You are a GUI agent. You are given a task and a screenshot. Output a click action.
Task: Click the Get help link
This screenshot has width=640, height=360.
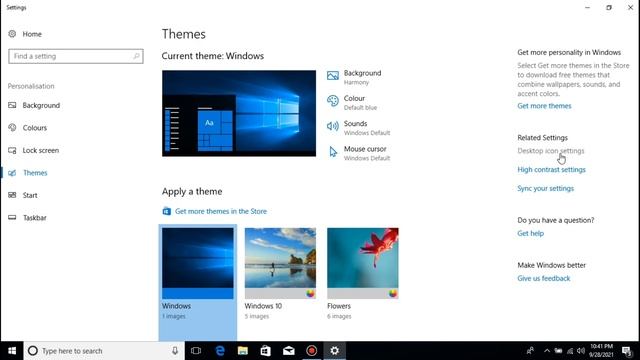[530, 233]
